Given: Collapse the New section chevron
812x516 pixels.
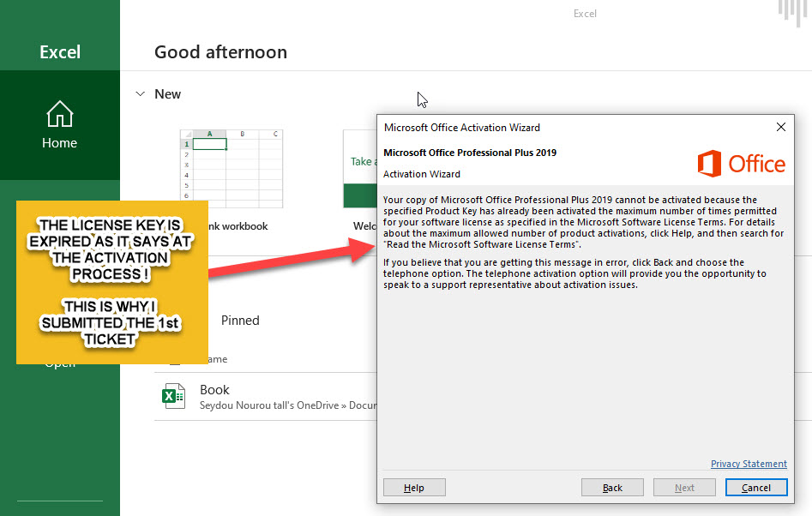Looking at the screenshot, I should (141, 94).
